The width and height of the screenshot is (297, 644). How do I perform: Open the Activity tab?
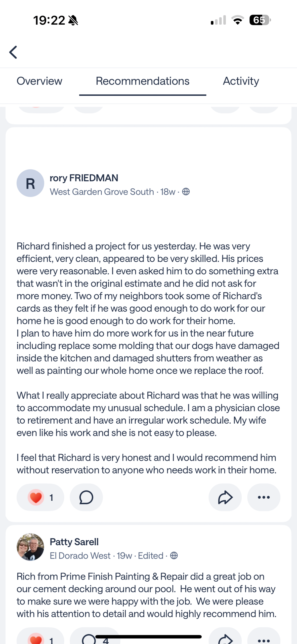coord(241,81)
